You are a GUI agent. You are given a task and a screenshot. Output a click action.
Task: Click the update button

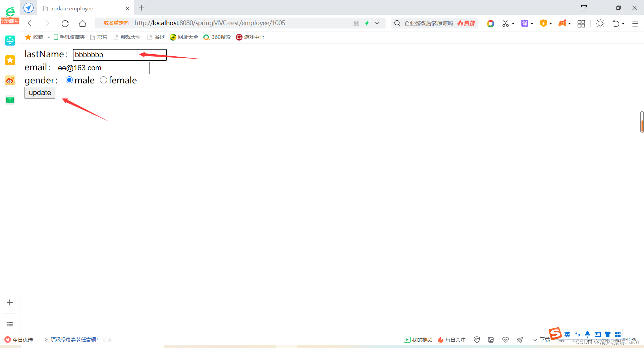40,93
